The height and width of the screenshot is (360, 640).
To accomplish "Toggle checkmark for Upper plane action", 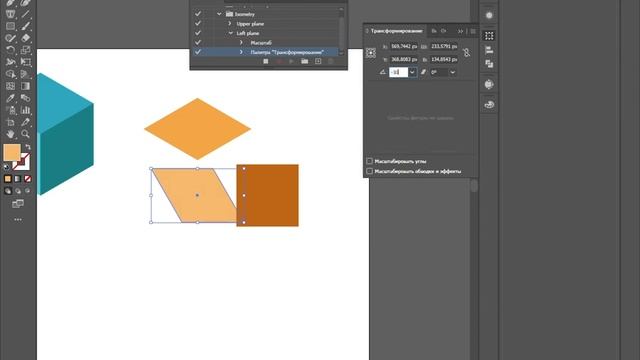I will (x=198, y=24).
